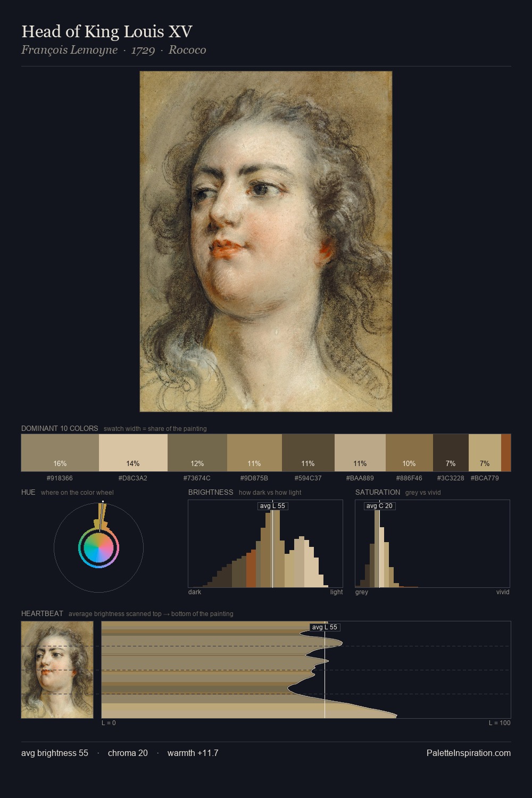Click the avg C 20 label in Saturation histogram
This screenshot has width=532, height=798.
[379, 506]
